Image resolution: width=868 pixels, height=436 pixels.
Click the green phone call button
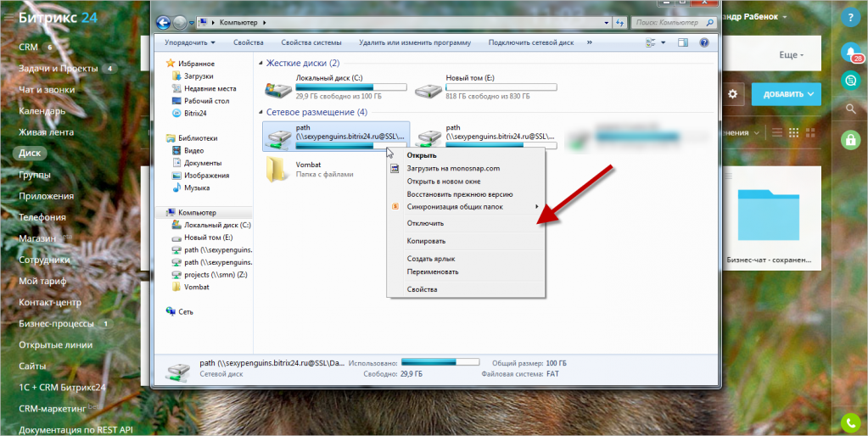(849, 423)
